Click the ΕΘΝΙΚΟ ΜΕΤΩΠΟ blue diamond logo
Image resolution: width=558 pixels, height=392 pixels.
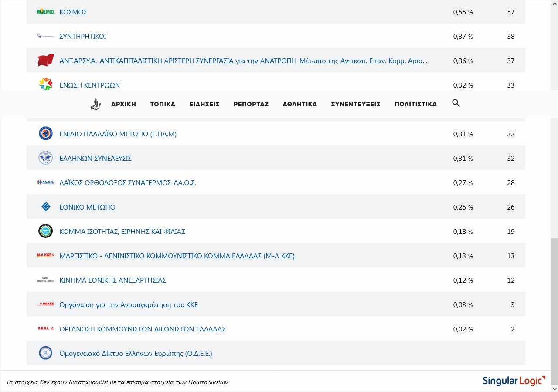[x=46, y=207]
